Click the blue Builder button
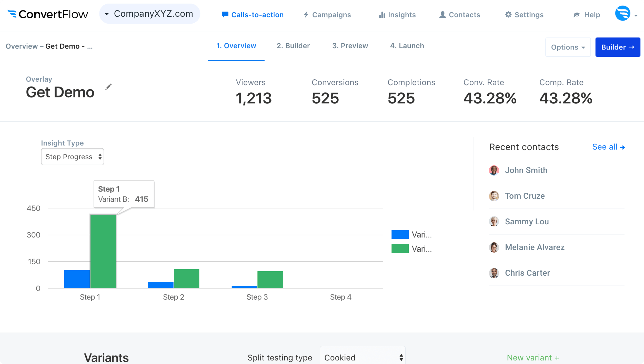Viewport: 644px width, 364px height. (x=618, y=47)
